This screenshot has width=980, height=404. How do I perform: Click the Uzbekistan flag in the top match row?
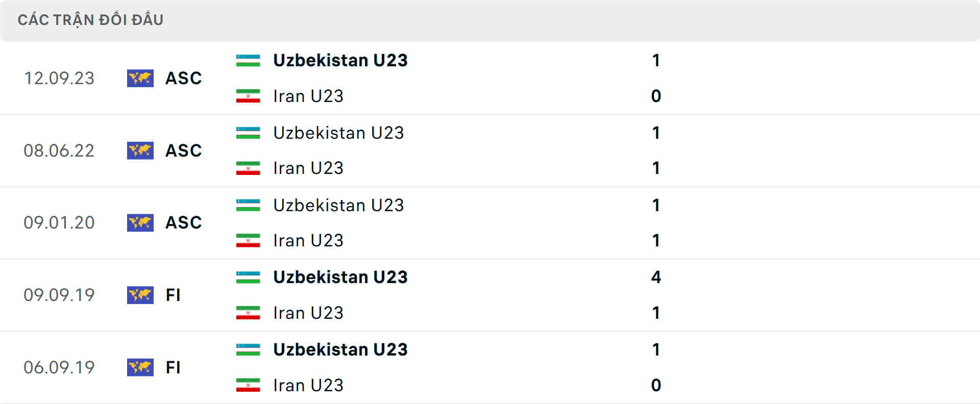pos(249,58)
